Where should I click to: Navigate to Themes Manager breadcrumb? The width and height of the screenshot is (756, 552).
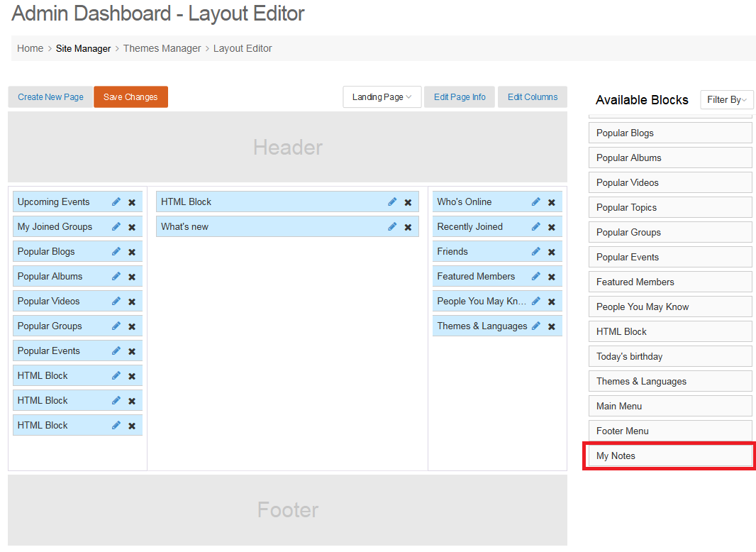[x=162, y=48]
